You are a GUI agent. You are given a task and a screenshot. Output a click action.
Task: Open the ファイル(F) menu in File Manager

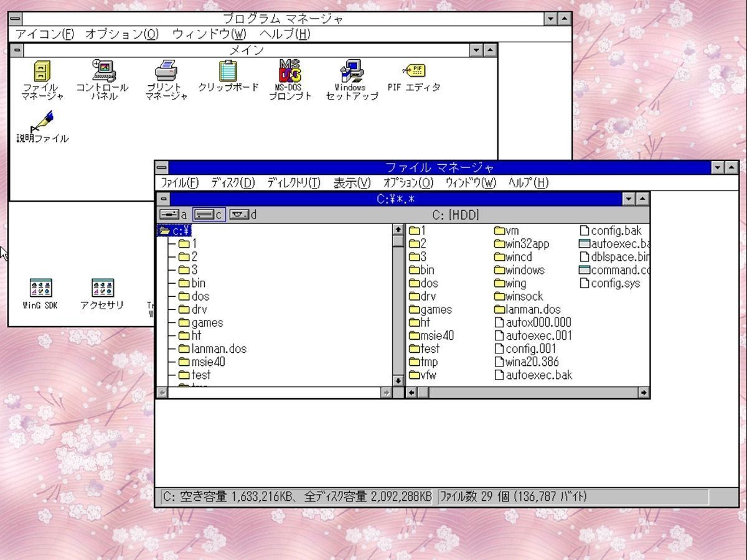click(180, 182)
